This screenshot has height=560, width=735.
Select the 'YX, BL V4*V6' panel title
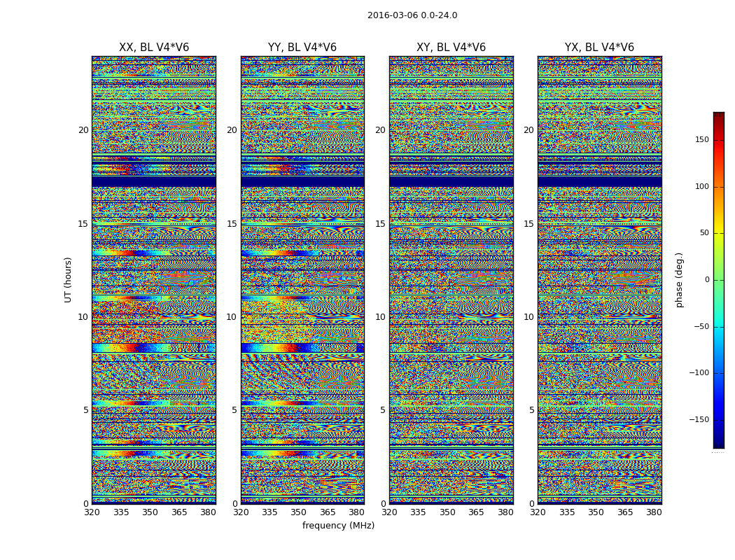599,48
